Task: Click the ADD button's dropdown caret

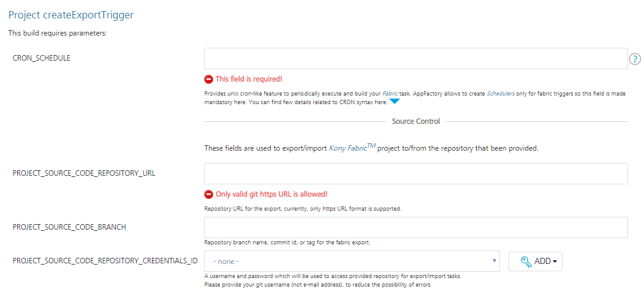Action: [x=555, y=261]
